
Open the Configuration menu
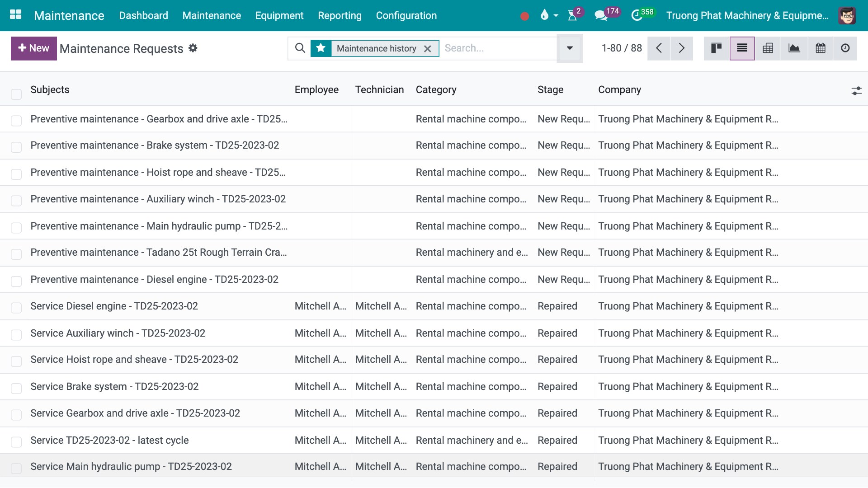[x=406, y=15]
